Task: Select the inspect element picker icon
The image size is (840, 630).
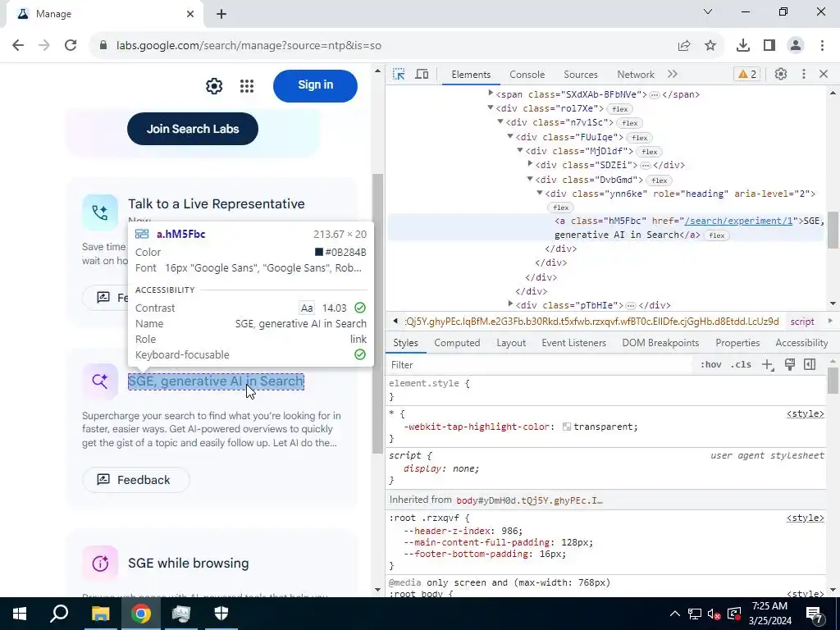Action: coord(399,75)
